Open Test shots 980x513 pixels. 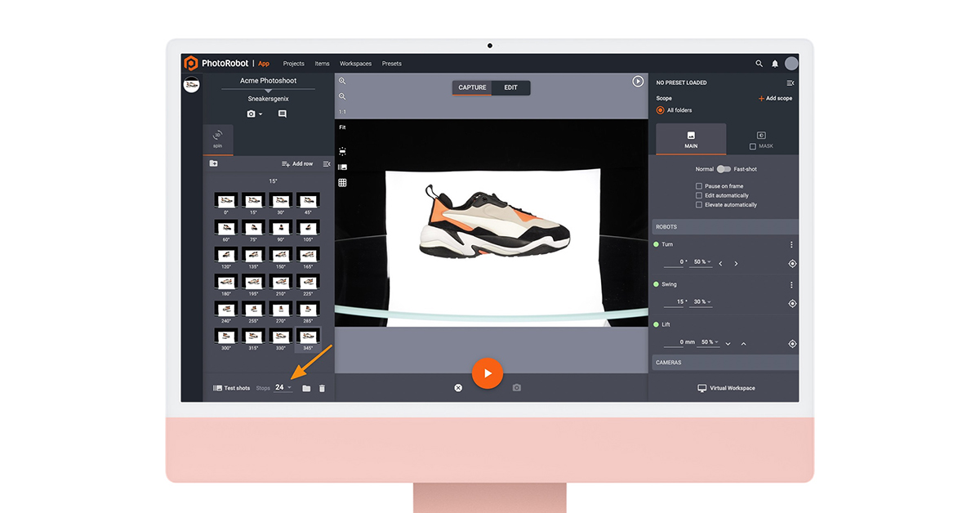pos(231,388)
